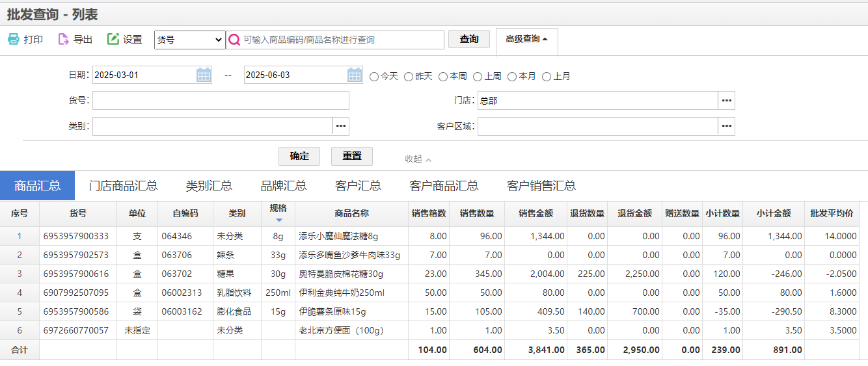Click the 门店 field showing 总部

point(597,101)
